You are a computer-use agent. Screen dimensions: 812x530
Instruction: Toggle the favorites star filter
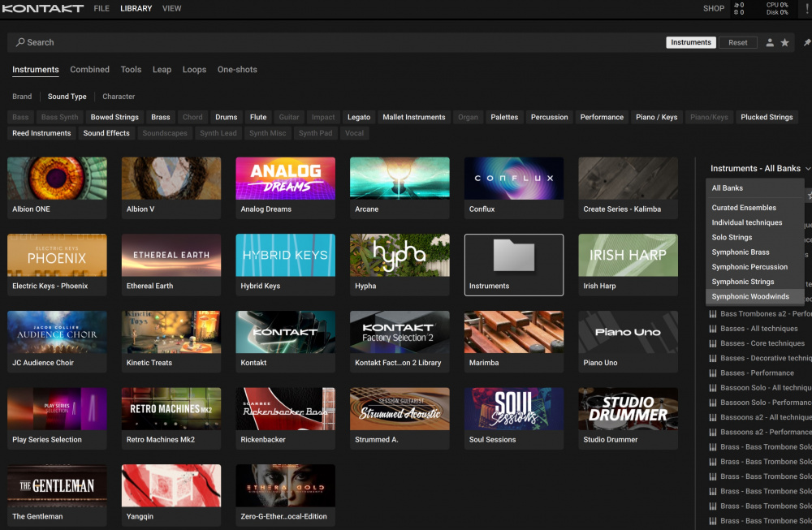tap(784, 42)
